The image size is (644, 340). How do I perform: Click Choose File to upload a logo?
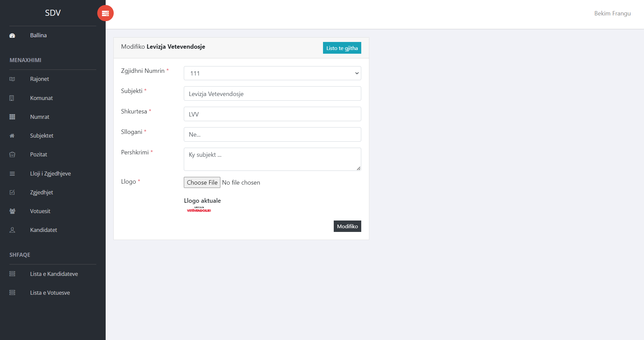(202, 182)
